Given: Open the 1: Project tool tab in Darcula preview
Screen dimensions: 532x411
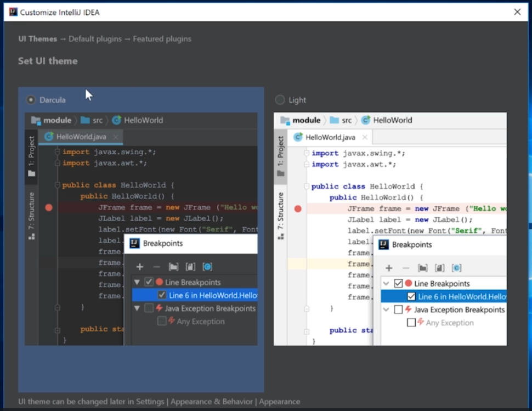Looking at the screenshot, I should (x=31, y=156).
